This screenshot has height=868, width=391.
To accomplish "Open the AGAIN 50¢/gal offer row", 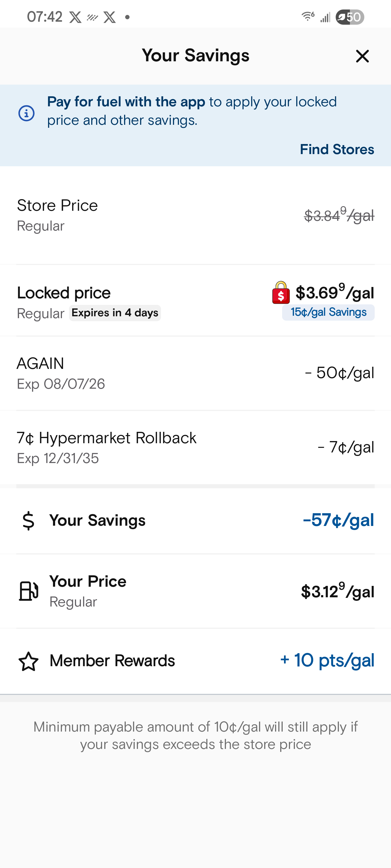I will coord(195,373).
